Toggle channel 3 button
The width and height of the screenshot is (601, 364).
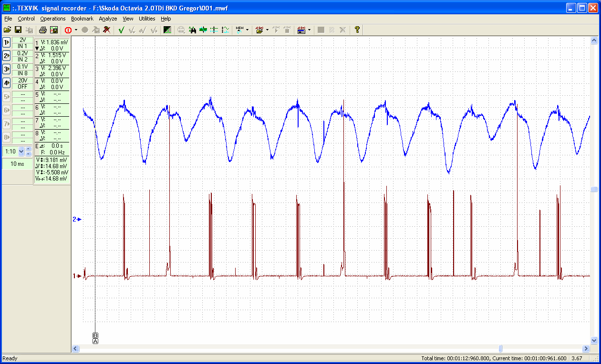[x=7, y=69]
